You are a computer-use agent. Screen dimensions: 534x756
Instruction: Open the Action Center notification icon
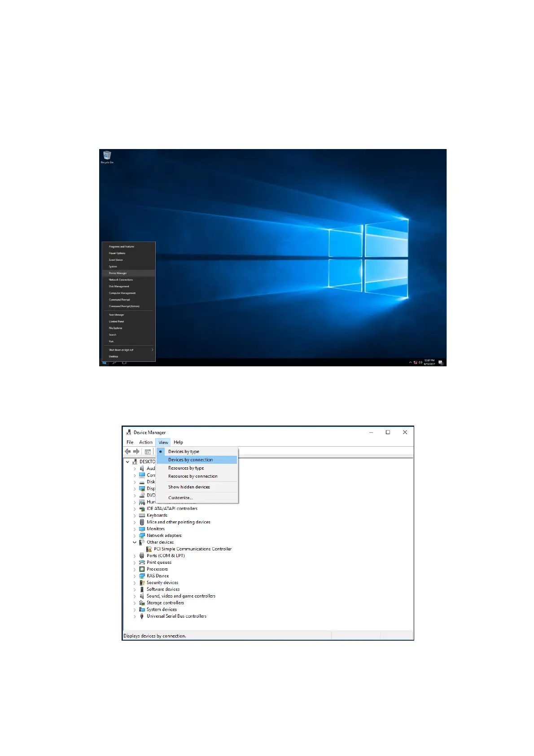point(441,362)
